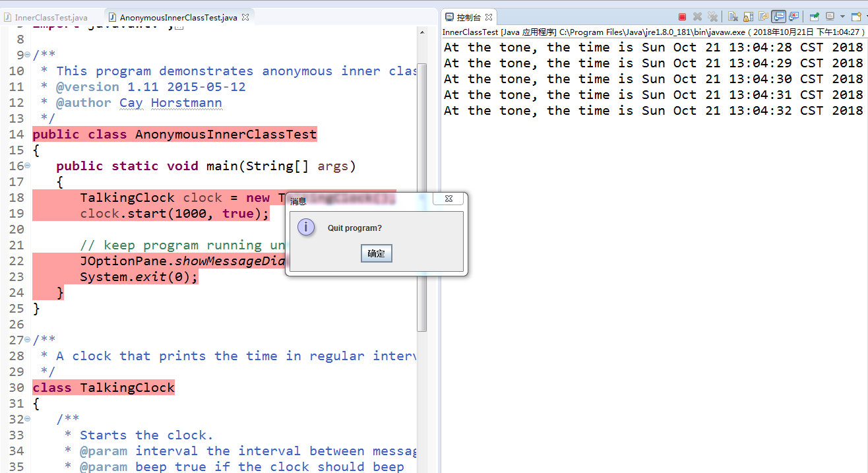Click the InnerClassTest launch description in console header
The width and height of the screenshot is (868, 473).
coord(653,32)
